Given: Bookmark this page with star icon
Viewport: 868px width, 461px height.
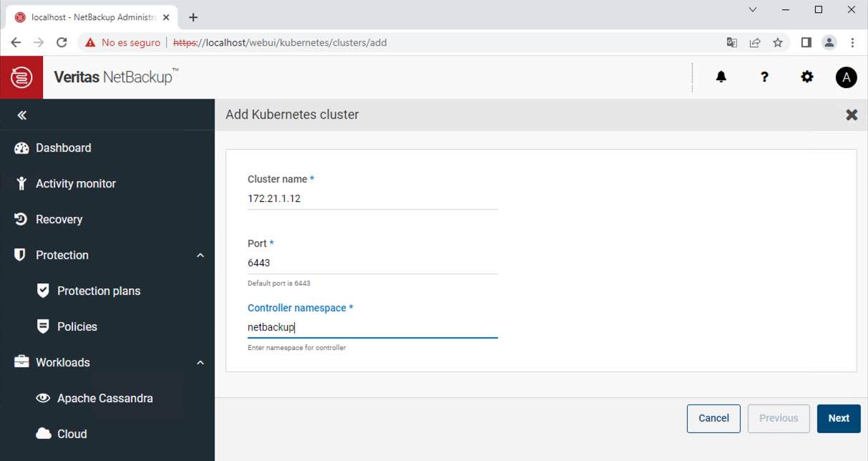Looking at the screenshot, I should pos(778,42).
